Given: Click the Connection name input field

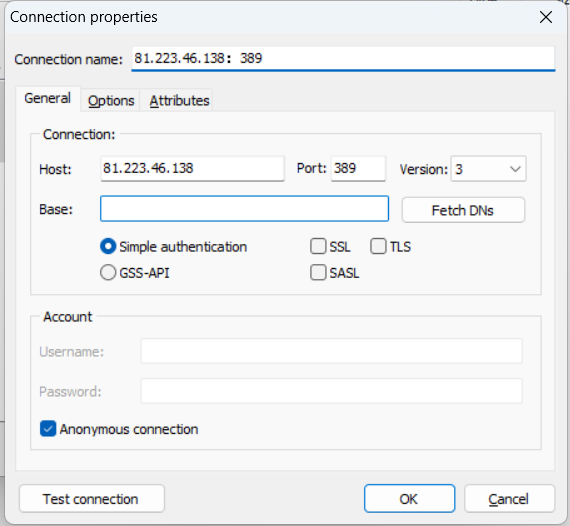Looking at the screenshot, I should [343, 59].
